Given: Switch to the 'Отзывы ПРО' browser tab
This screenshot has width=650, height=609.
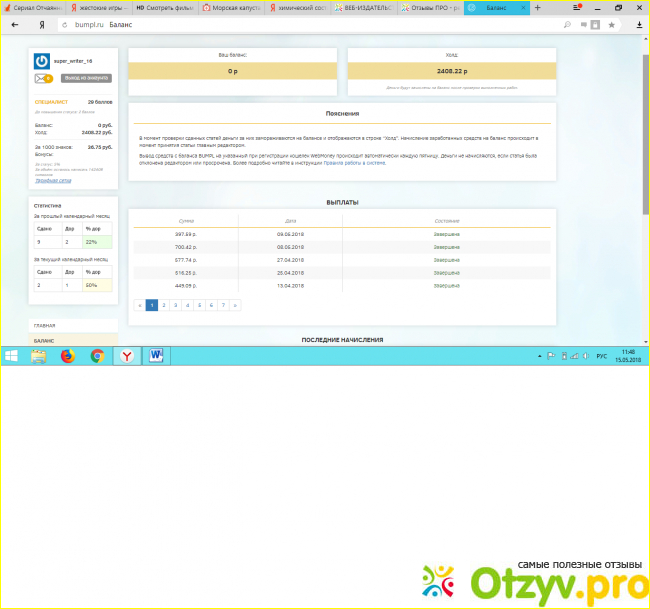Looking at the screenshot, I should point(428,7).
